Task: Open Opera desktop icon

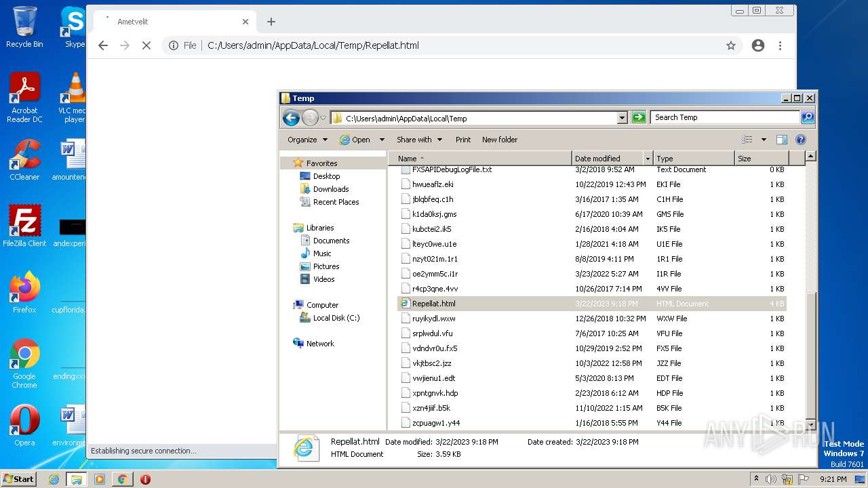Action: click(x=24, y=425)
